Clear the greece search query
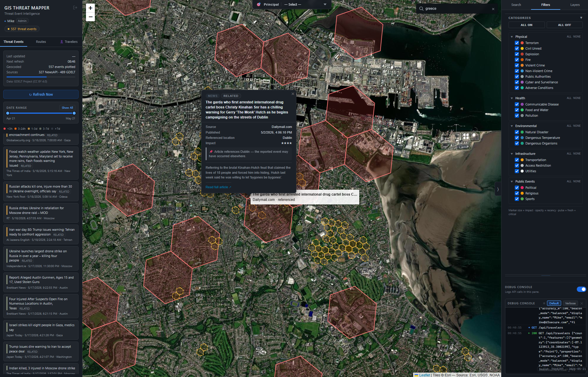The height and width of the screenshot is (377, 588). click(x=493, y=9)
